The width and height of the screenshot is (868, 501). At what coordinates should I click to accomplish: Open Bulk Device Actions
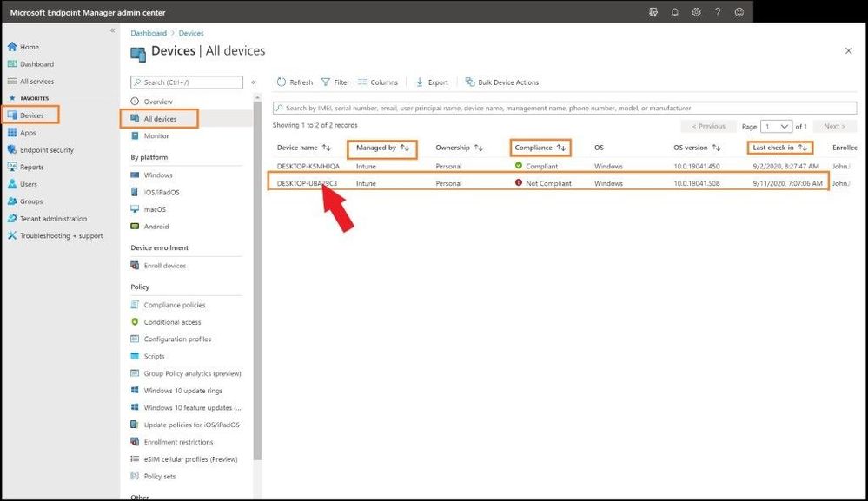coord(502,82)
